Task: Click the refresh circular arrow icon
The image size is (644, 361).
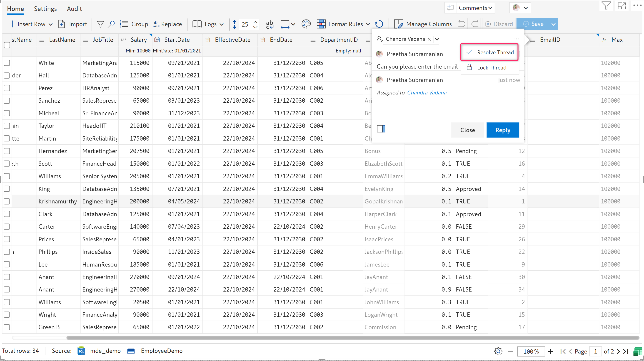Action: point(379,24)
